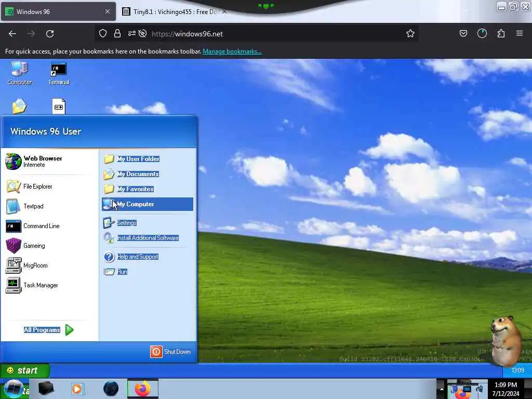The width and height of the screenshot is (532, 399).
Task: Open the dark globe taskbar icon
Action: point(111,389)
